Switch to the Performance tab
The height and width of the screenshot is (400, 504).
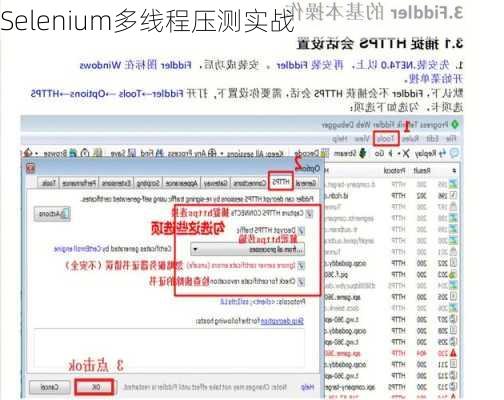(x=79, y=183)
